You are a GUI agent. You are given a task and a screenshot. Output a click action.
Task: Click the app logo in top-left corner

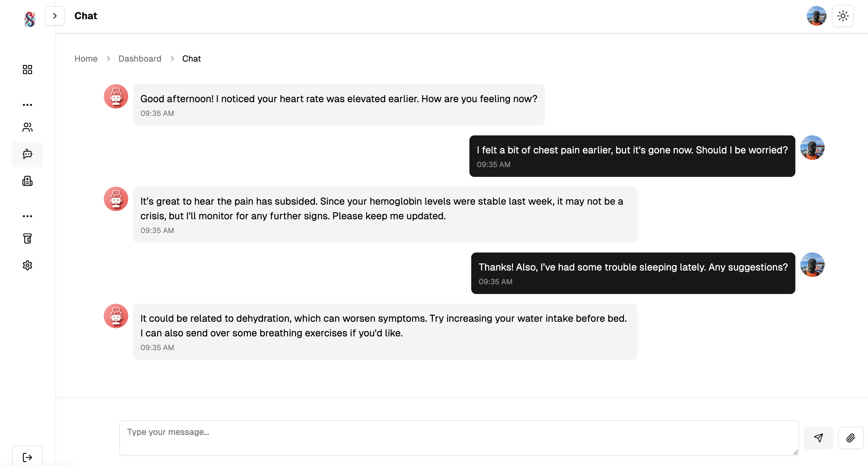(x=30, y=19)
